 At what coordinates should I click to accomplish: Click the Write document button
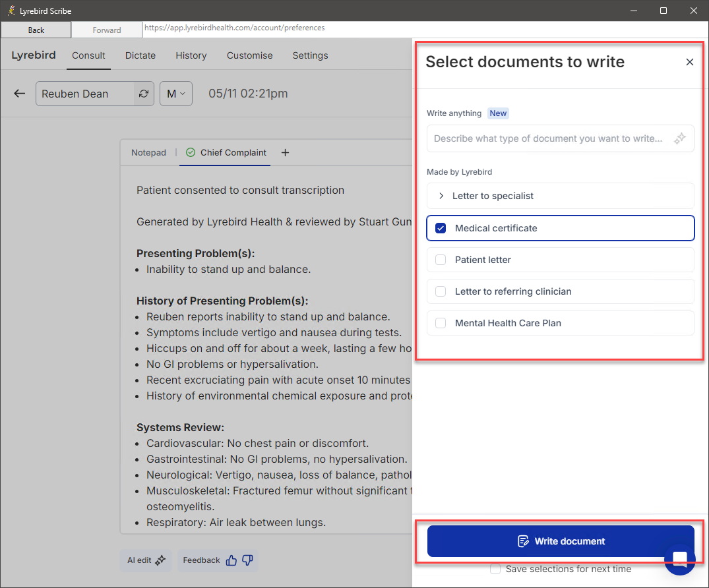click(x=560, y=541)
